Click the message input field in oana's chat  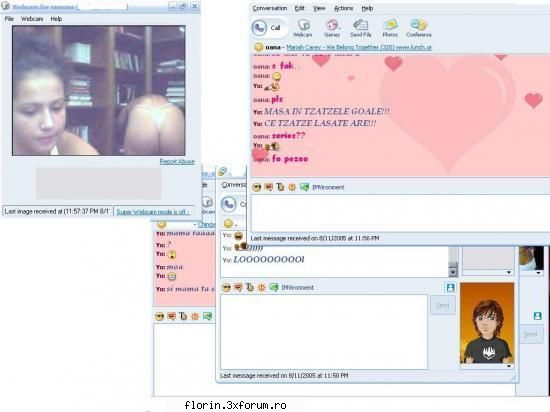400,213
